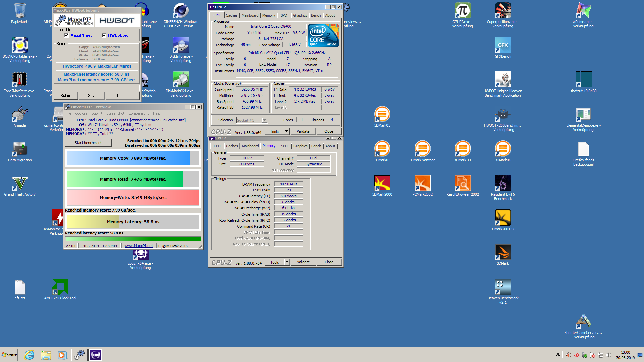This screenshot has height=362, width=644.
Task: Toggle the HWbot.org submit checkbox
Action: tap(104, 35)
